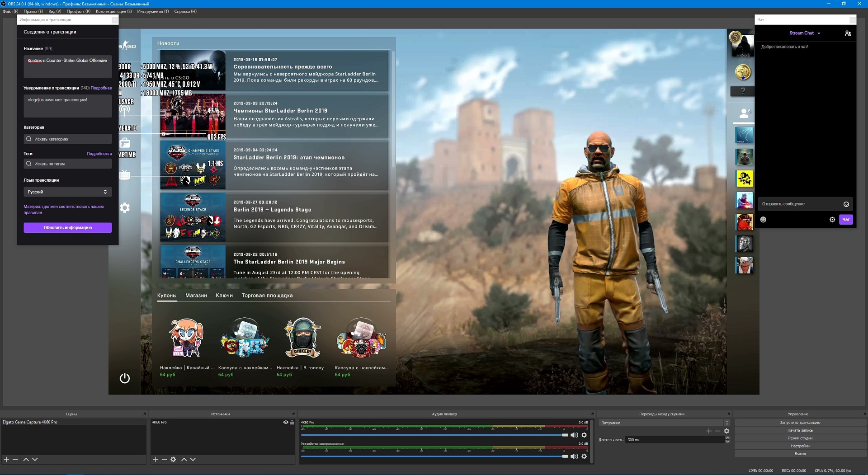Float the Аудио микшер dock panel icon
The height and width of the screenshot is (475, 868).
tap(592, 414)
